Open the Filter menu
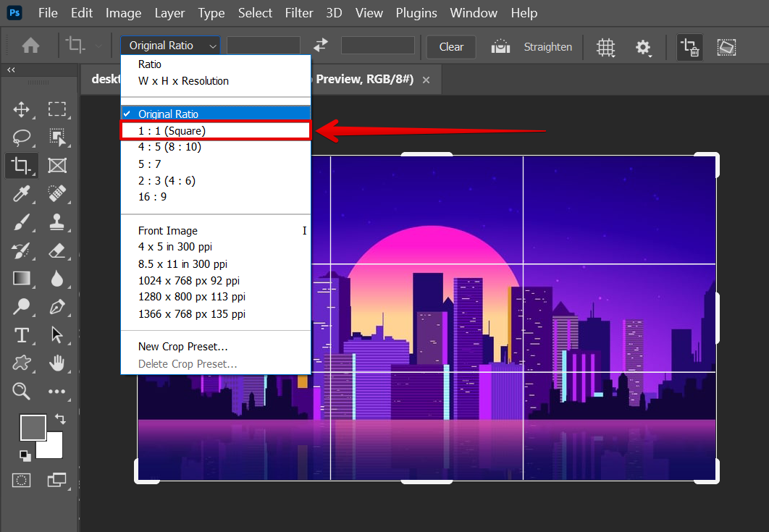 pos(299,13)
